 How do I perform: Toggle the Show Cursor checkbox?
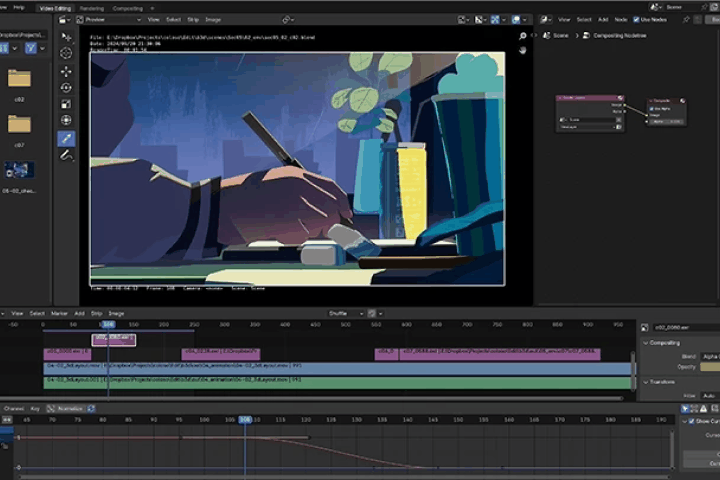[x=692, y=421]
